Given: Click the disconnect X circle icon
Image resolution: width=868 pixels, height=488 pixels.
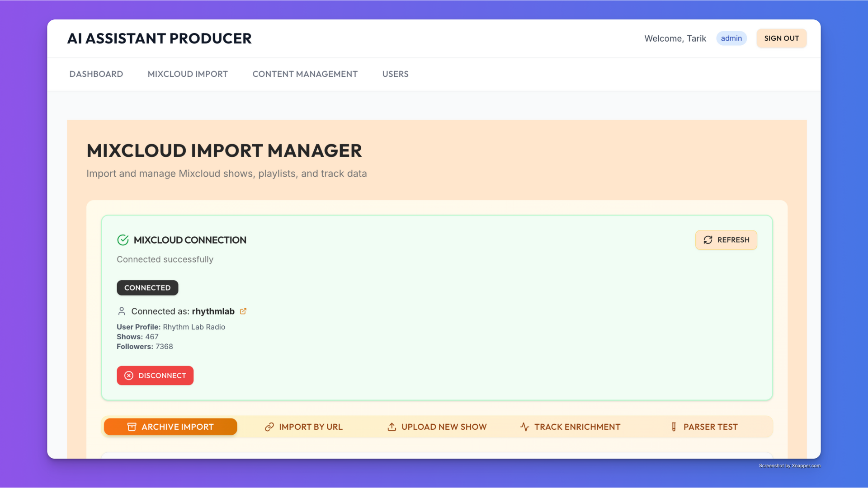Looking at the screenshot, I should click(129, 375).
